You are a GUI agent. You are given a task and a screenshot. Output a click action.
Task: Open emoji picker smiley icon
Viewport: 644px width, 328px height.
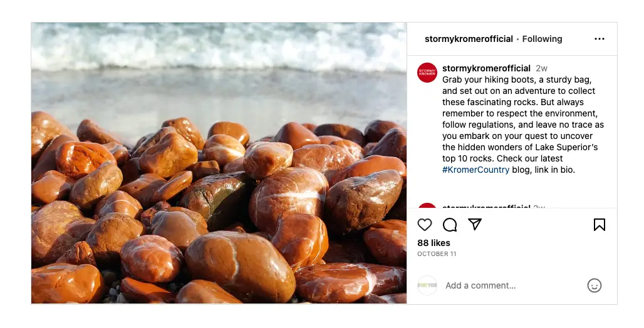click(594, 285)
